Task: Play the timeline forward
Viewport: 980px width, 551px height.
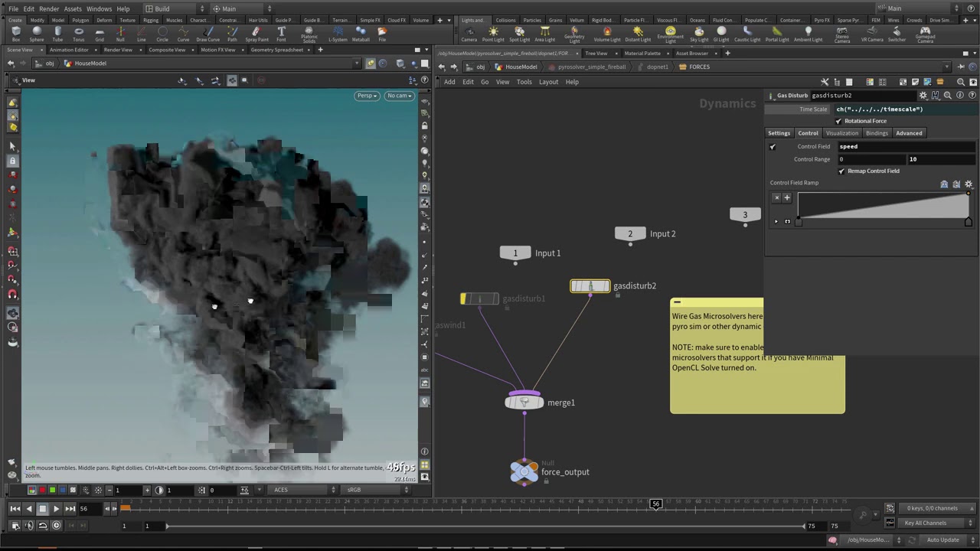Action: click(56, 508)
